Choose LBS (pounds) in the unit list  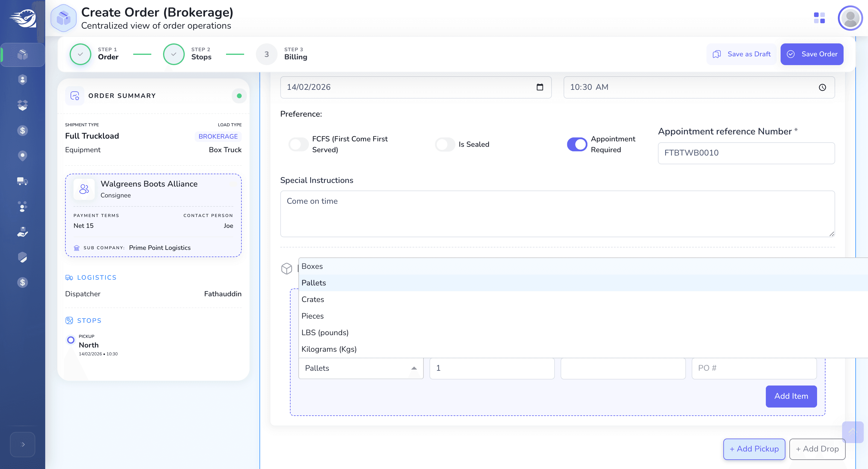(583, 332)
